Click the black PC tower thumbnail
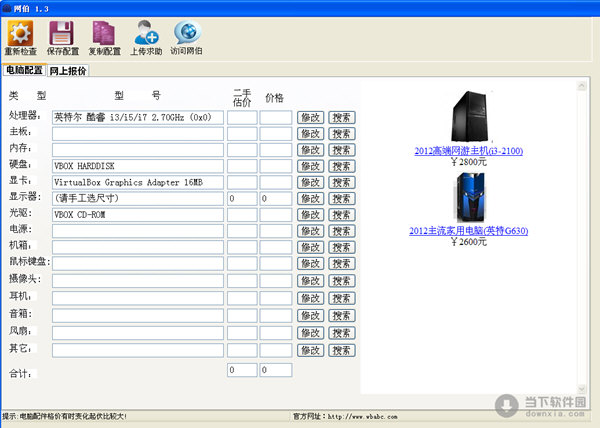600x428 pixels. point(470,117)
